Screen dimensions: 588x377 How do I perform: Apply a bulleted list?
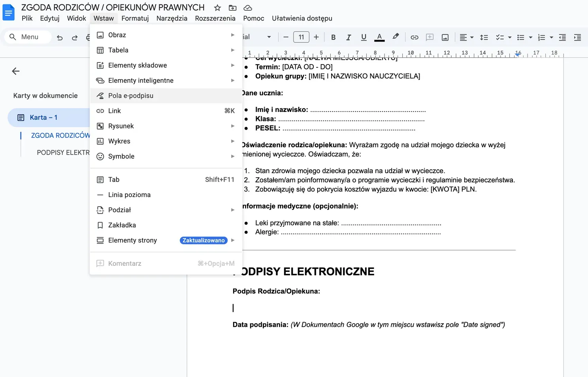(x=521, y=37)
